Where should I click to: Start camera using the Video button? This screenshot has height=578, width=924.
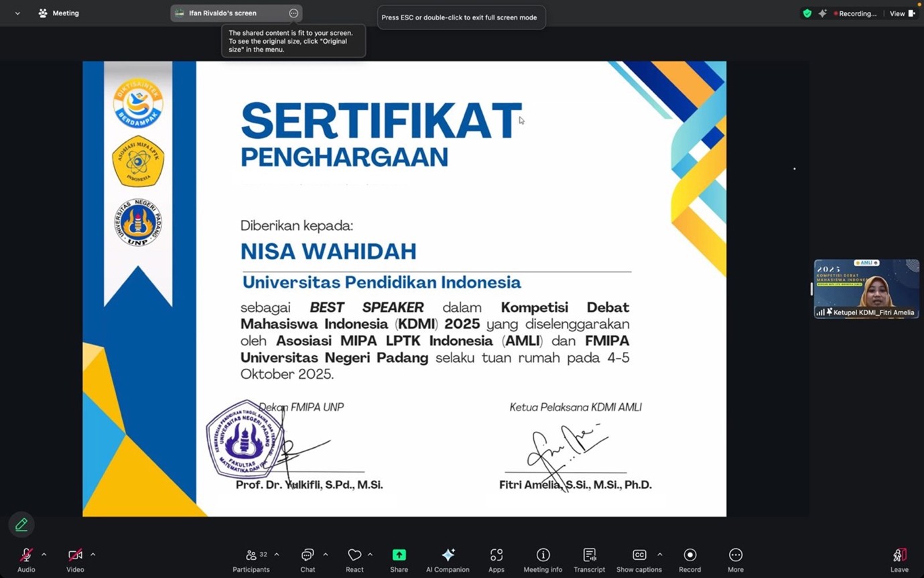click(x=75, y=559)
